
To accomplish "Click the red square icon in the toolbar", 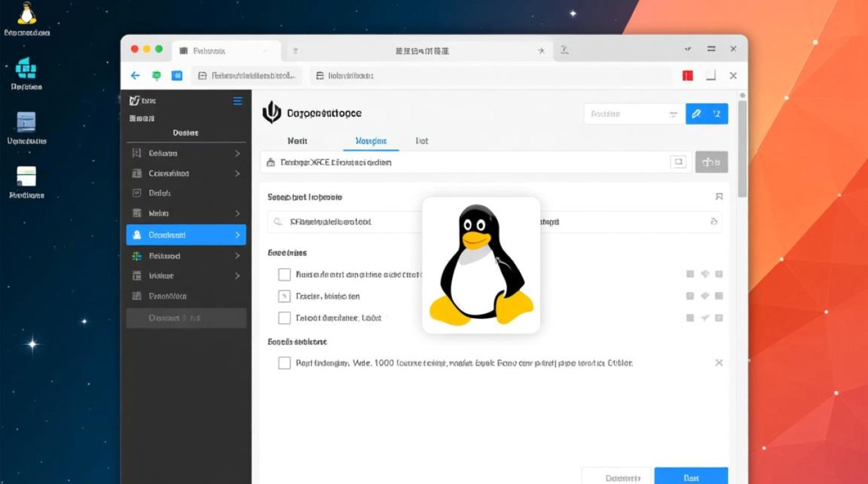I will pos(687,76).
